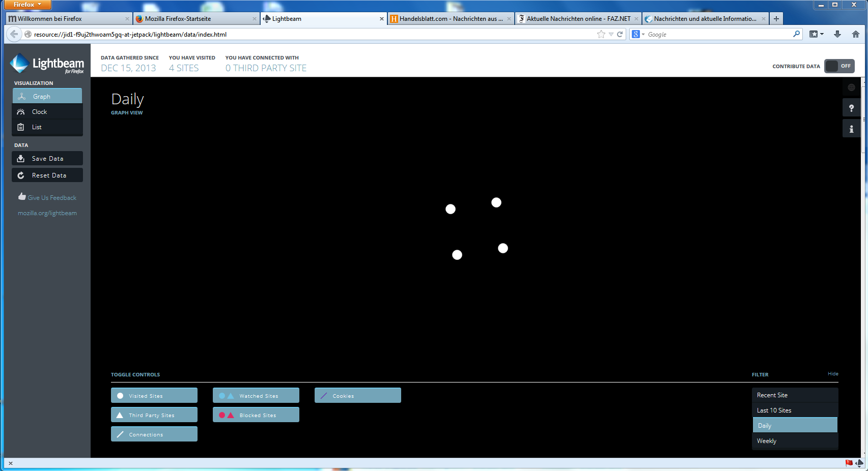Image resolution: width=868 pixels, height=471 pixels.
Task: Switch to Clock visualization
Action: point(47,112)
